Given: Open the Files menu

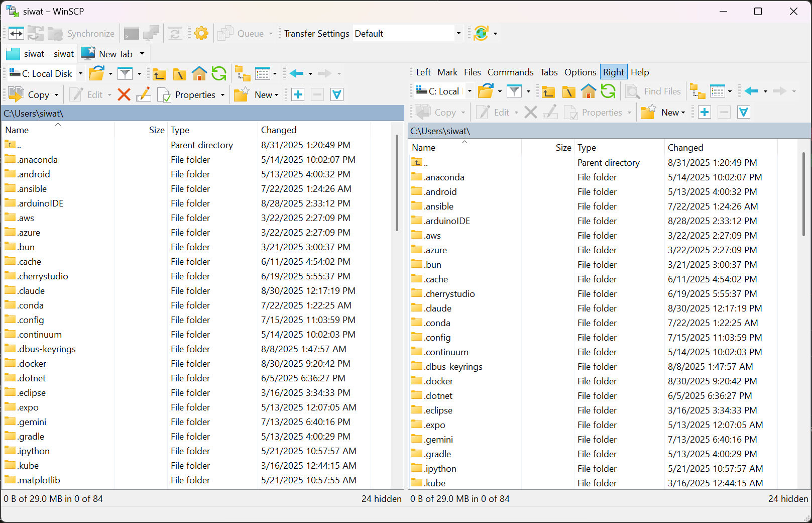Looking at the screenshot, I should click(473, 72).
